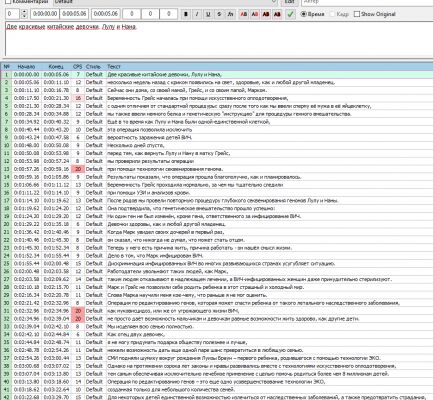Set shadow color with fourth AB button
The image size is (433, 400).
[277, 14]
